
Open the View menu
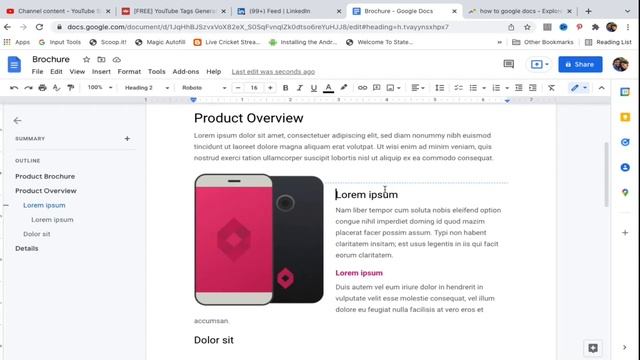tap(77, 71)
